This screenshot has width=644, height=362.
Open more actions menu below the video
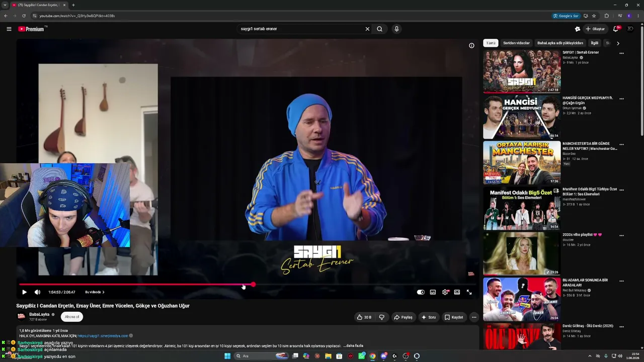(x=474, y=317)
